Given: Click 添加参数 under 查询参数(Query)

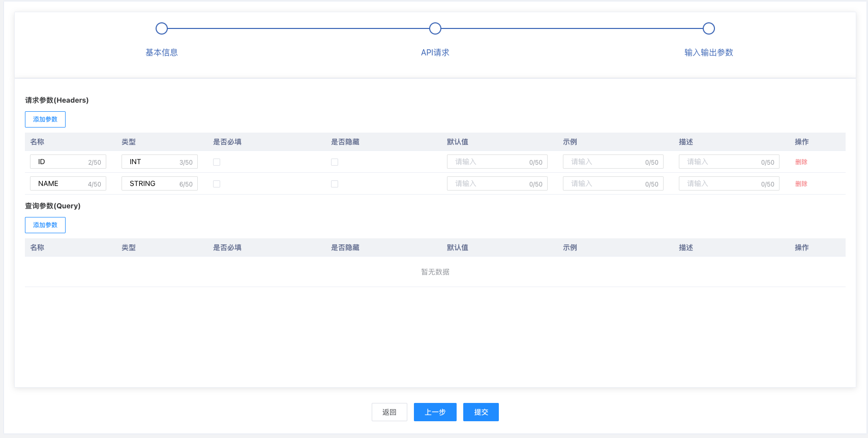Looking at the screenshot, I should coord(45,225).
